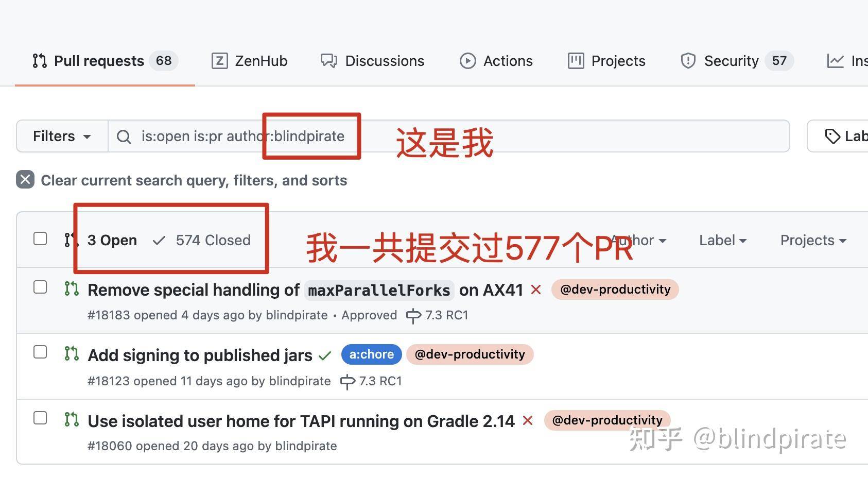Viewport: 868px width, 477px height.
Task: Open PR Use isolated user home for TAPI
Action: (301, 421)
